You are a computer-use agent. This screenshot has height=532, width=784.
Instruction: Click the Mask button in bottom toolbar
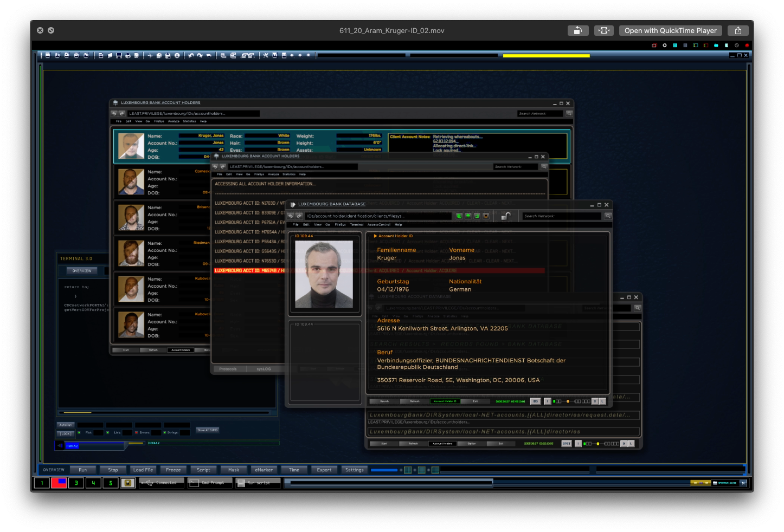pyautogui.click(x=234, y=470)
